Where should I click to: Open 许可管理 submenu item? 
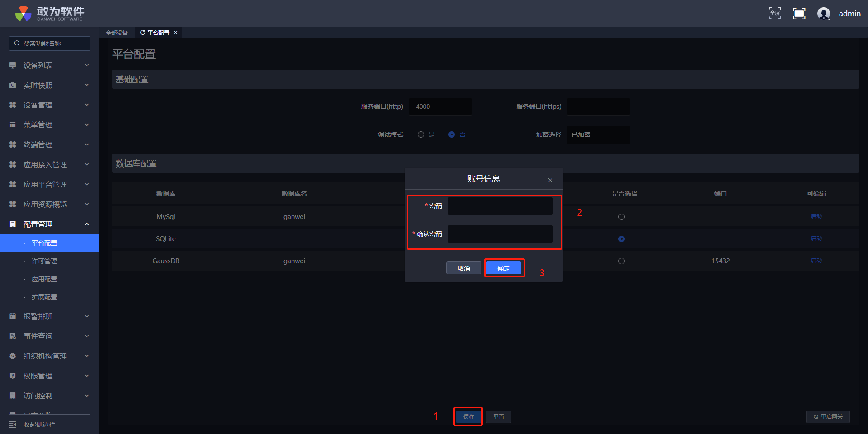coord(44,261)
